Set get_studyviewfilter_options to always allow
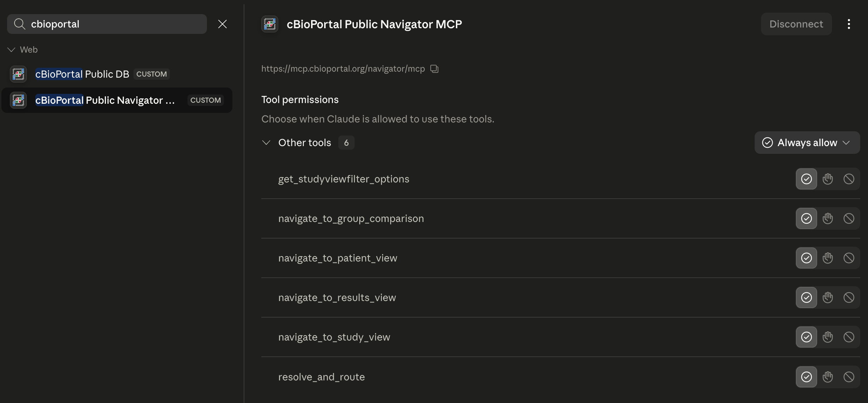 point(807,179)
